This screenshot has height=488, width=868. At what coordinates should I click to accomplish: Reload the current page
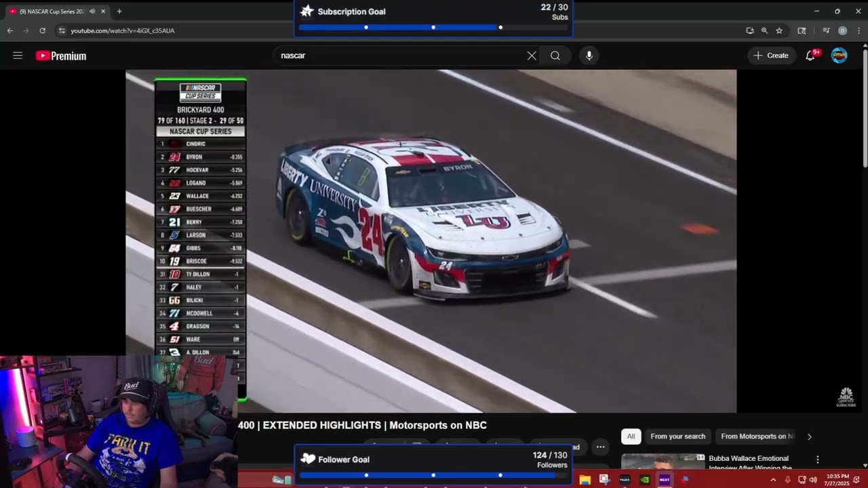[42, 30]
